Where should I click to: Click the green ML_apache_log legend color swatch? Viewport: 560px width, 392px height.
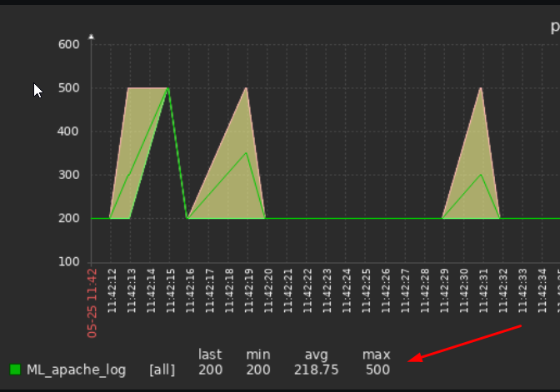[15, 370]
